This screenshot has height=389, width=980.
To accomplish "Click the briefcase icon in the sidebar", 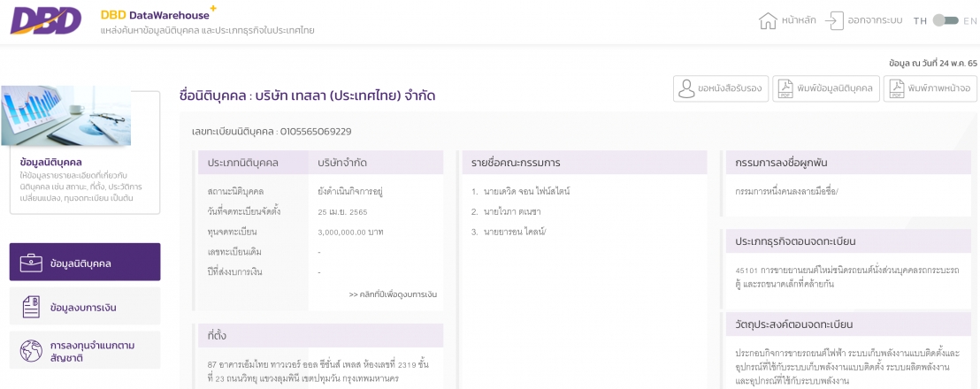I will point(31,263).
